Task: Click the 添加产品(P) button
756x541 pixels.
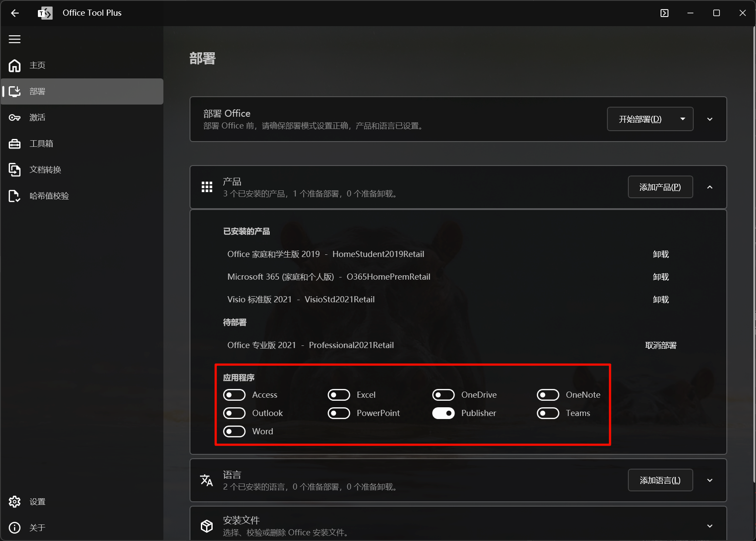Action: tap(660, 187)
